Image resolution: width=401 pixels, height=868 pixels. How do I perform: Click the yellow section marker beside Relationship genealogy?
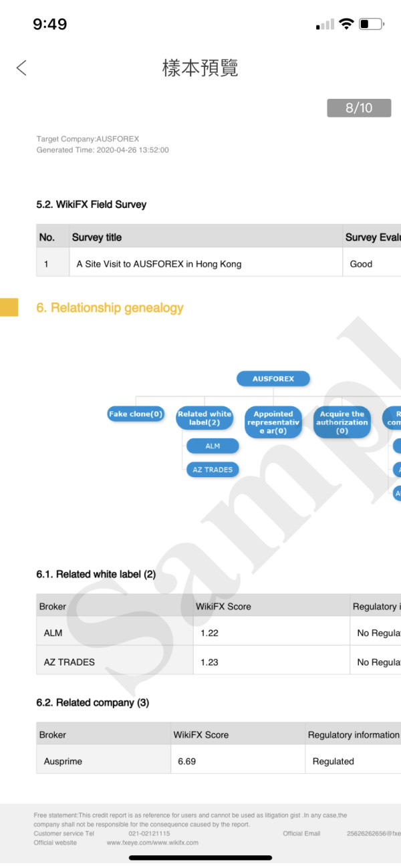point(9,307)
